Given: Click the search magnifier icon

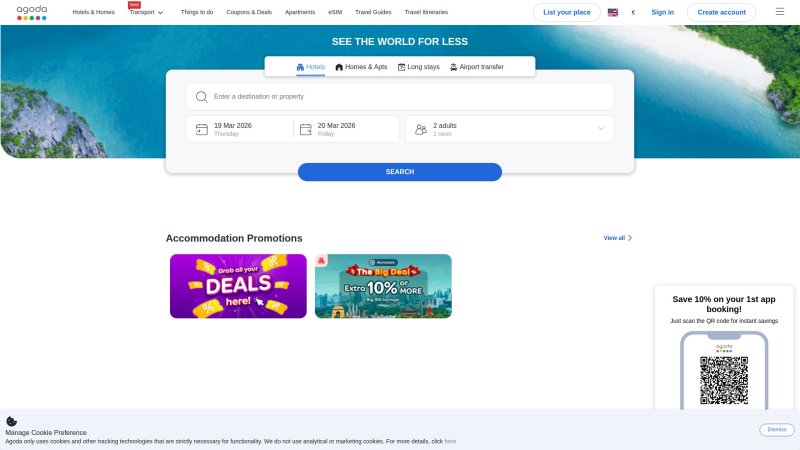Looking at the screenshot, I should (x=201, y=97).
